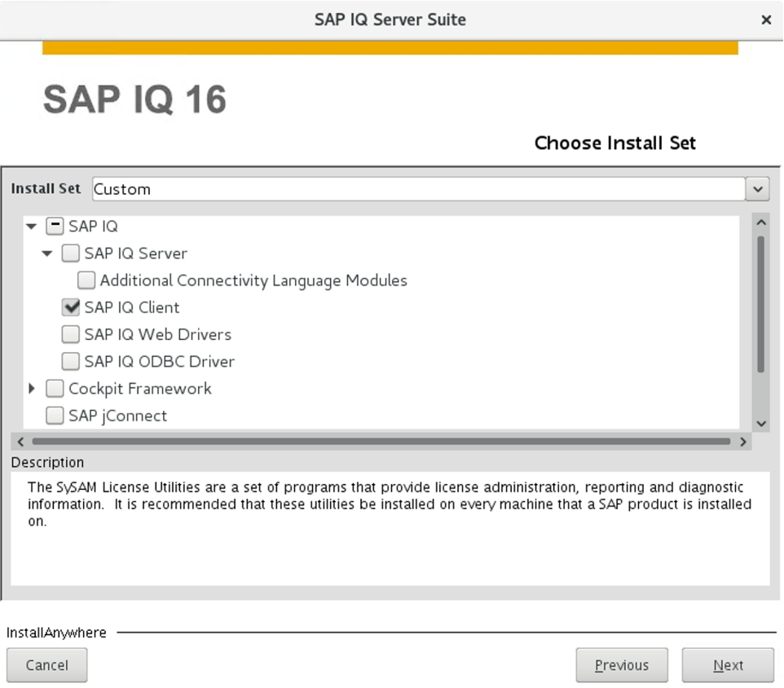Collapse the SAP IQ Server branch
The height and width of the screenshot is (688, 784).
46,253
